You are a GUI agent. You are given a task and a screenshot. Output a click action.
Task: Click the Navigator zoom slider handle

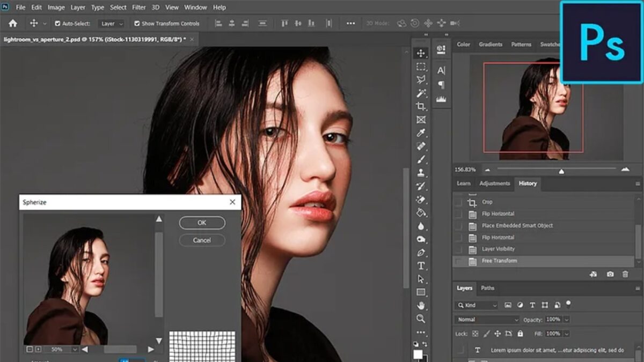561,172
